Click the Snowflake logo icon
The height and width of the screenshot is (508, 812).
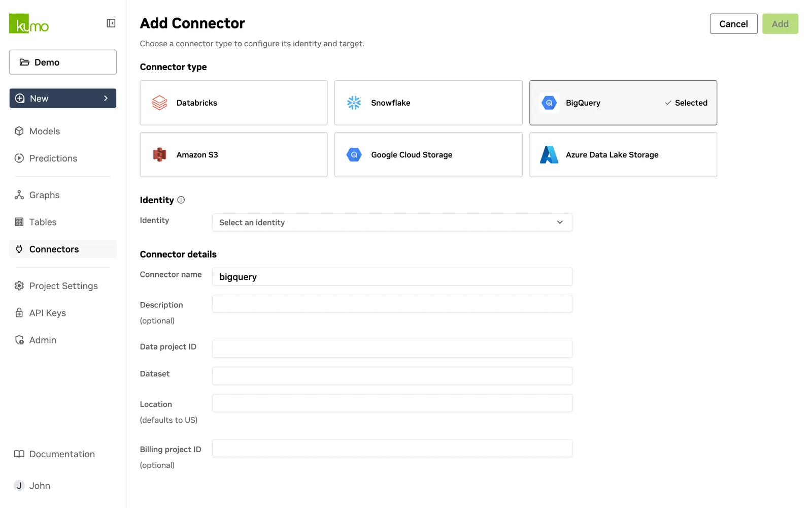tap(354, 103)
